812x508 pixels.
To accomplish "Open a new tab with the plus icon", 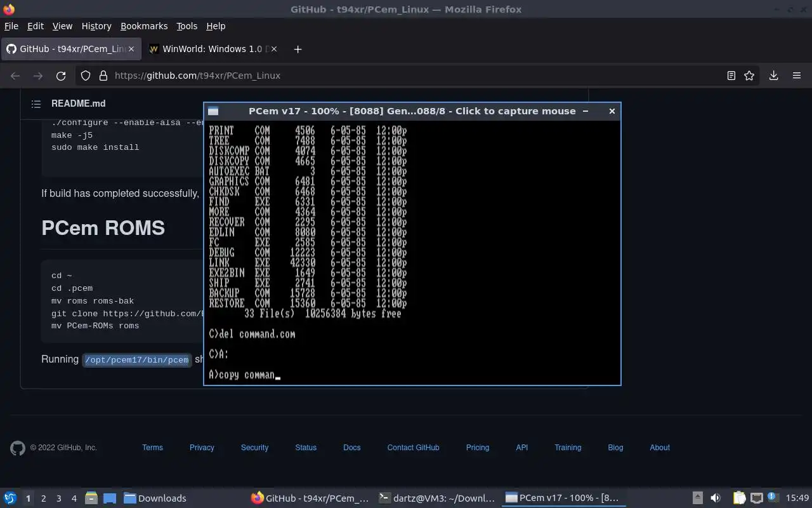I will click(298, 49).
